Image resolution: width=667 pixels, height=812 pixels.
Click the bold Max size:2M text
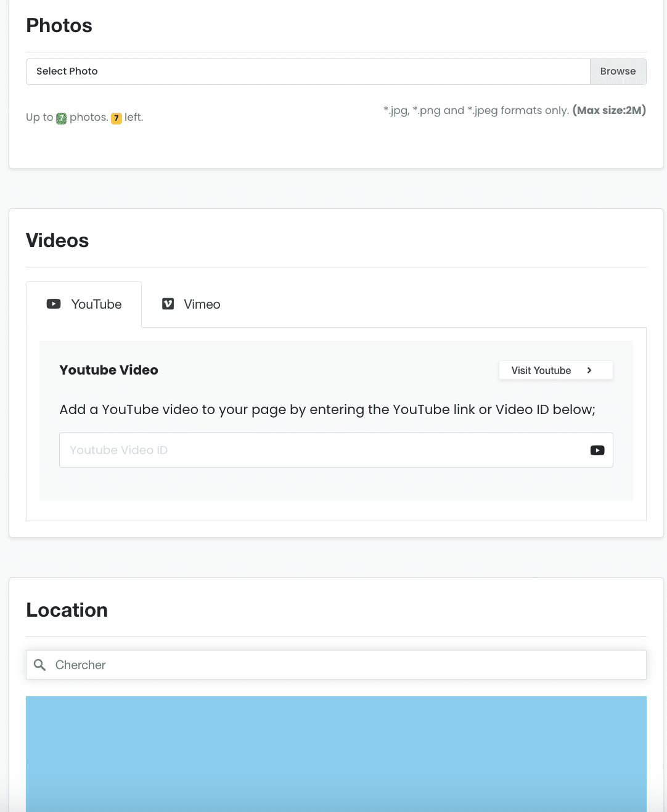pyautogui.click(x=608, y=110)
